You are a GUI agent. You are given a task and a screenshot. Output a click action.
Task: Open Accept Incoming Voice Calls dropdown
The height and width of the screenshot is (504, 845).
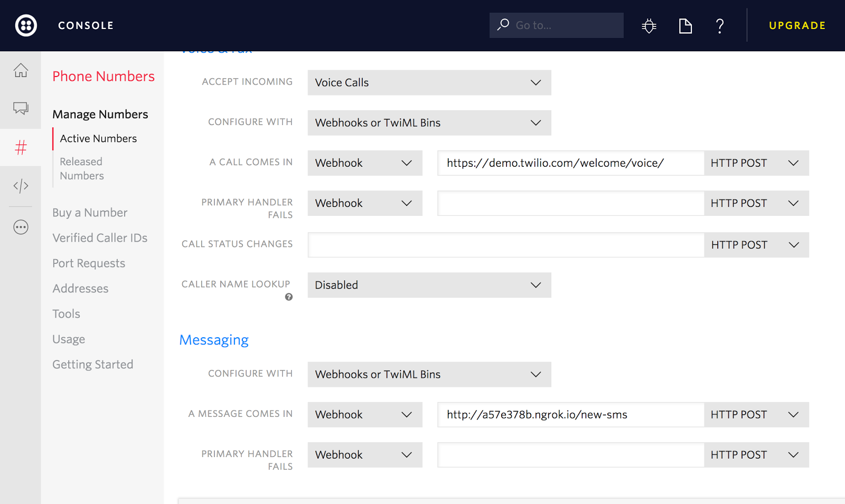pyautogui.click(x=429, y=83)
